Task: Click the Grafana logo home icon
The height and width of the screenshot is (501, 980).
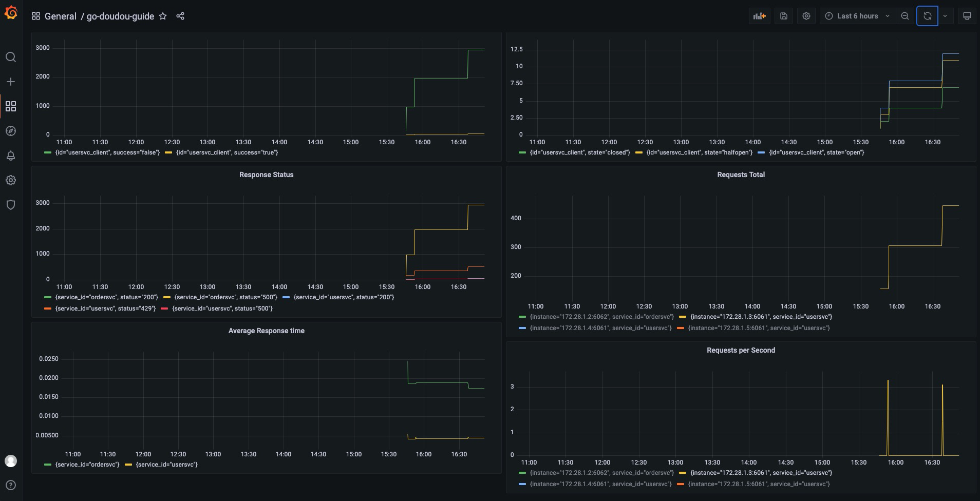Action: 11,13
